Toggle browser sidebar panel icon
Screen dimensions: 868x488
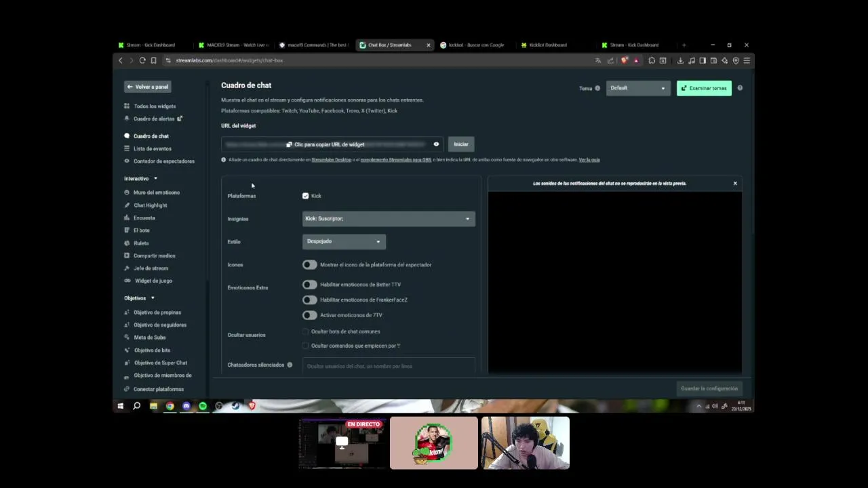pyautogui.click(x=703, y=60)
